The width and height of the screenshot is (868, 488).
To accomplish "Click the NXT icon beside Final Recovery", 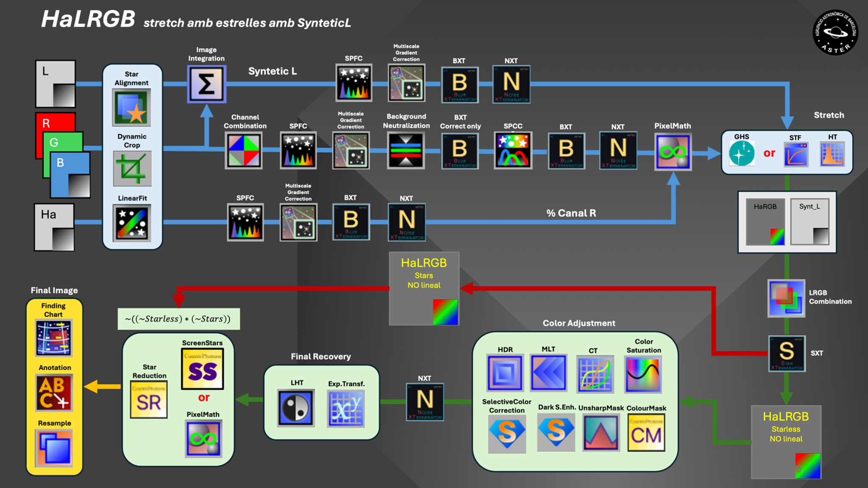I will pyautogui.click(x=425, y=402).
